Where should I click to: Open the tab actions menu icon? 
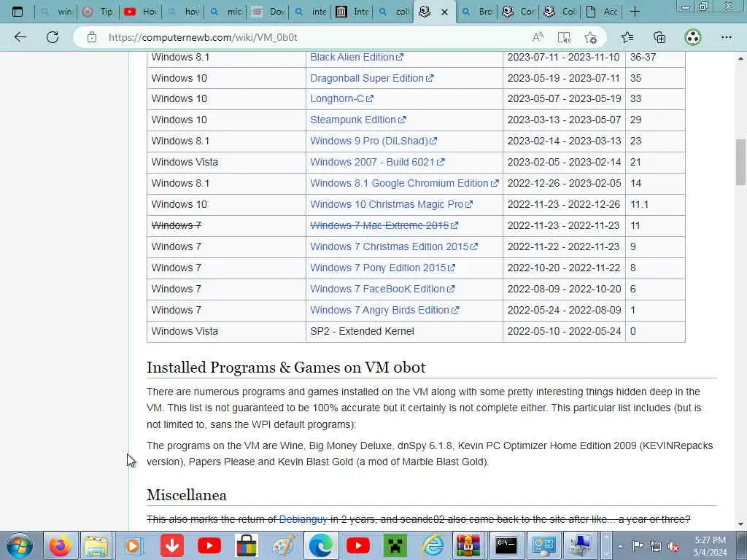pyautogui.click(x=18, y=12)
